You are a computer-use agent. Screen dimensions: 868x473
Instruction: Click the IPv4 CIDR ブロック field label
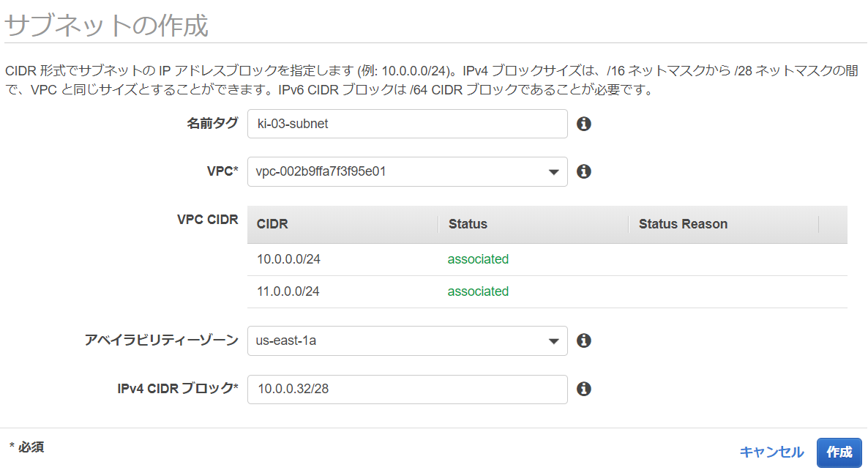click(x=178, y=389)
